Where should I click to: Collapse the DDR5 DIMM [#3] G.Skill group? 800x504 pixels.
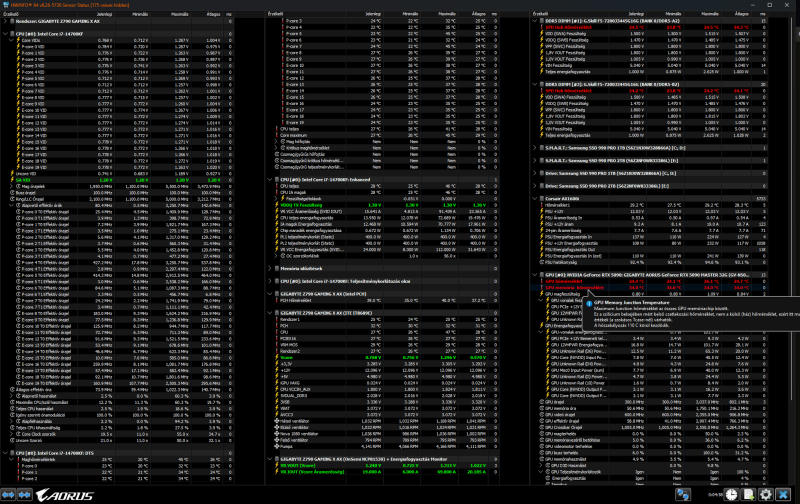(x=535, y=85)
